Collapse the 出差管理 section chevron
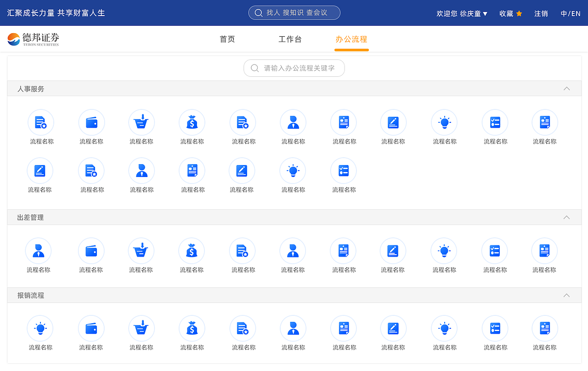The image size is (588, 371). (x=567, y=217)
